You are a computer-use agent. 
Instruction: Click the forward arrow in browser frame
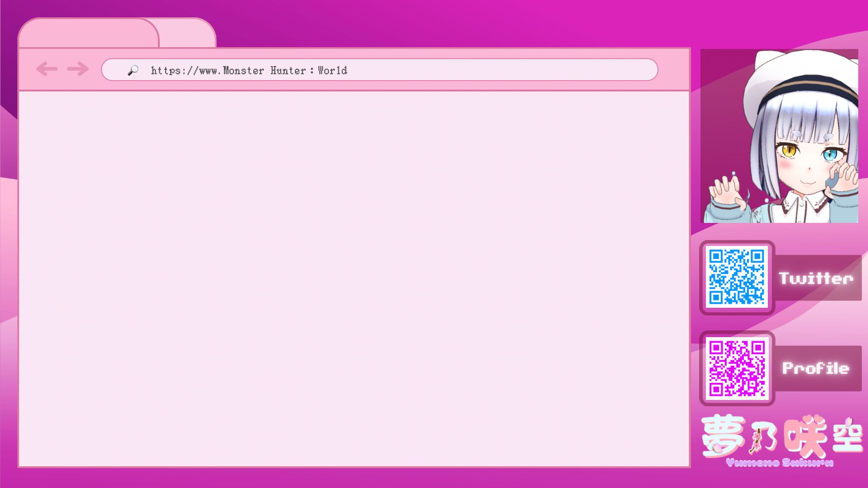78,69
